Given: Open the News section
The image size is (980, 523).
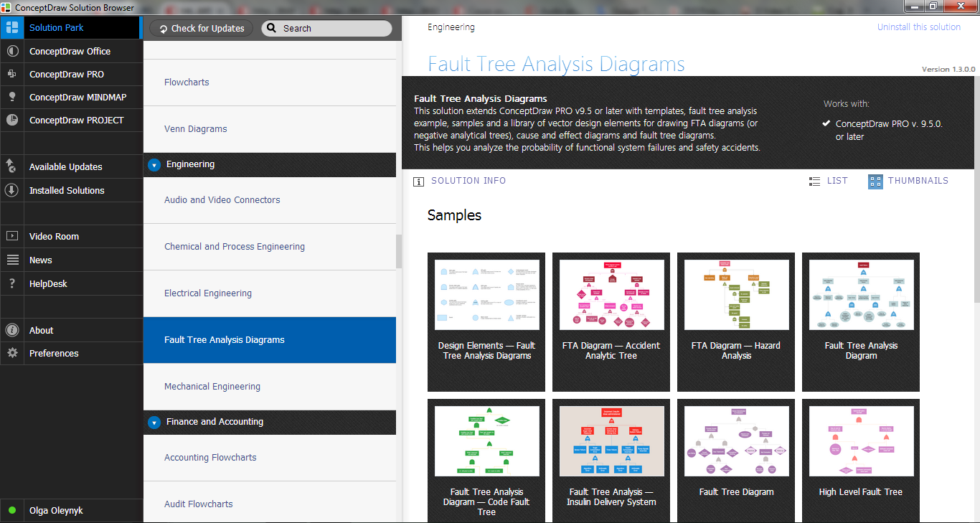Looking at the screenshot, I should (x=41, y=260).
